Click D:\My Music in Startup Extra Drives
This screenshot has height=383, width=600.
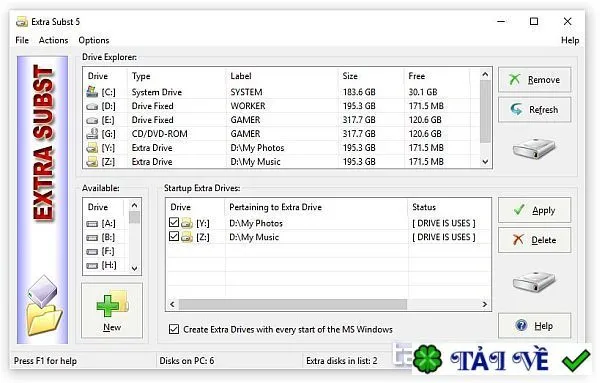[x=254, y=237]
